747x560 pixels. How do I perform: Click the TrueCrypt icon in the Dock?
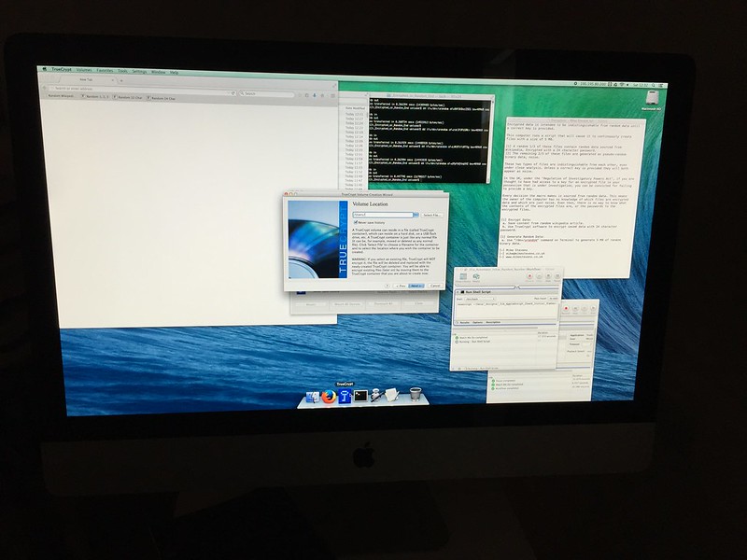[x=344, y=396]
